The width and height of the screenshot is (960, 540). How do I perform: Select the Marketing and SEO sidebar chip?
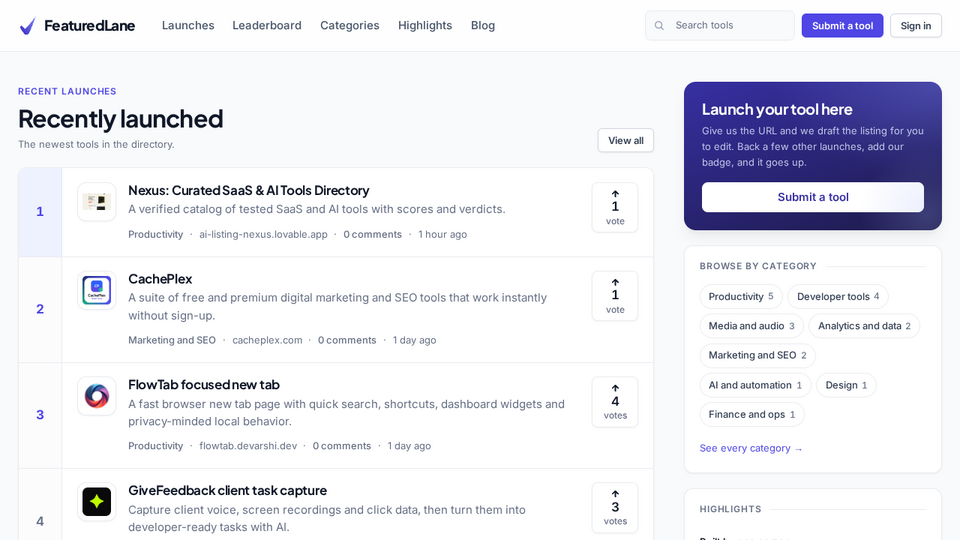point(757,355)
